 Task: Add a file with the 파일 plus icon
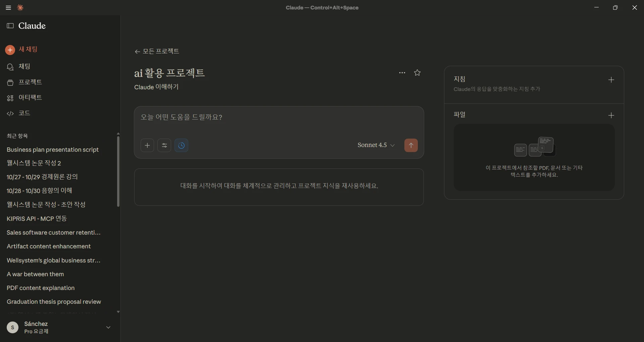click(611, 115)
